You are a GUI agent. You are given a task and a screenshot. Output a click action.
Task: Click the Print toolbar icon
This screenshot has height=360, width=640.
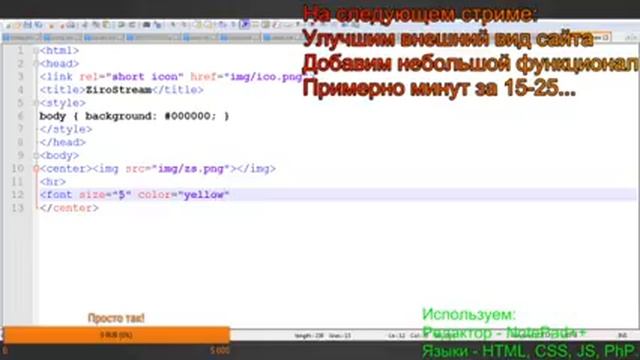[71, 25]
